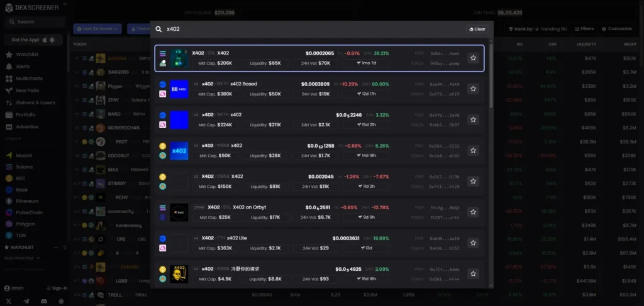Open Portfolio from the sidebar
Image resolution: width=644 pixels, height=306 pixels.
click(x=25, y=115)
